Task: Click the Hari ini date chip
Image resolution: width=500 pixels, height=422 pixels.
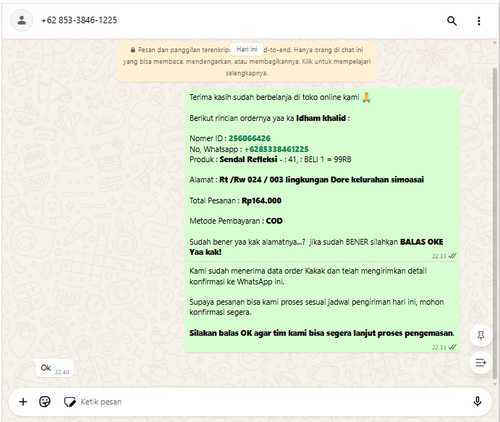Action: [x=247, y=49]
